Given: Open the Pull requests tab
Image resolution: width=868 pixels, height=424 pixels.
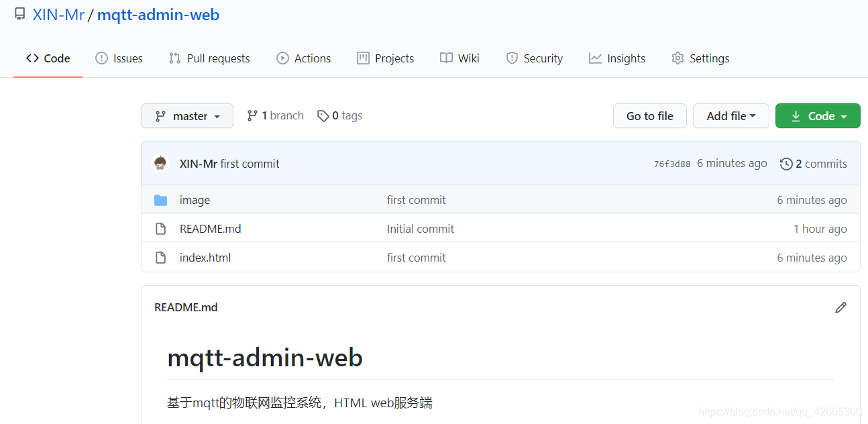Looking at the screenshot, I should click(x=209, y=58).
